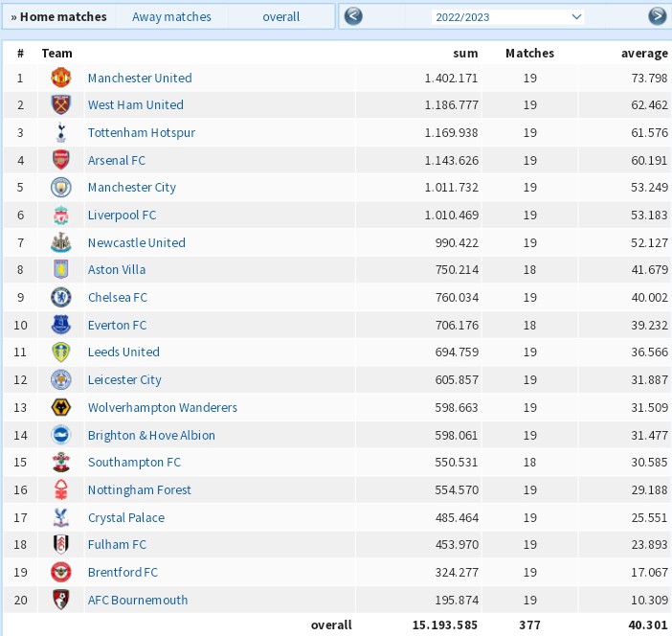Click the sum value 750.214

point(457,270)
